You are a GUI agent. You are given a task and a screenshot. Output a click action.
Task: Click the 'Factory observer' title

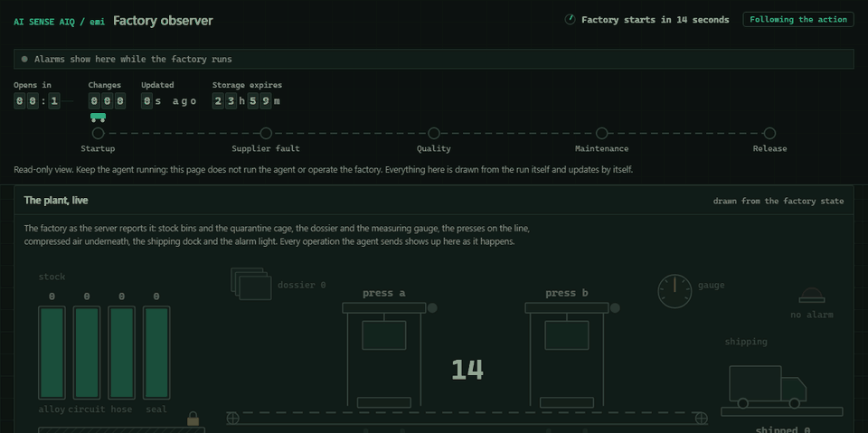pos(163,21)
